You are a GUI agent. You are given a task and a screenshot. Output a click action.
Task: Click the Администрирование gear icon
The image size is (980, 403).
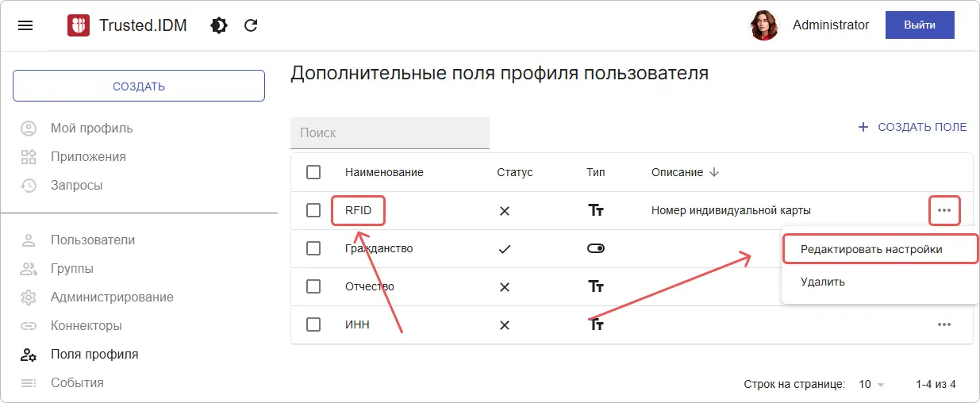point(29,297)
